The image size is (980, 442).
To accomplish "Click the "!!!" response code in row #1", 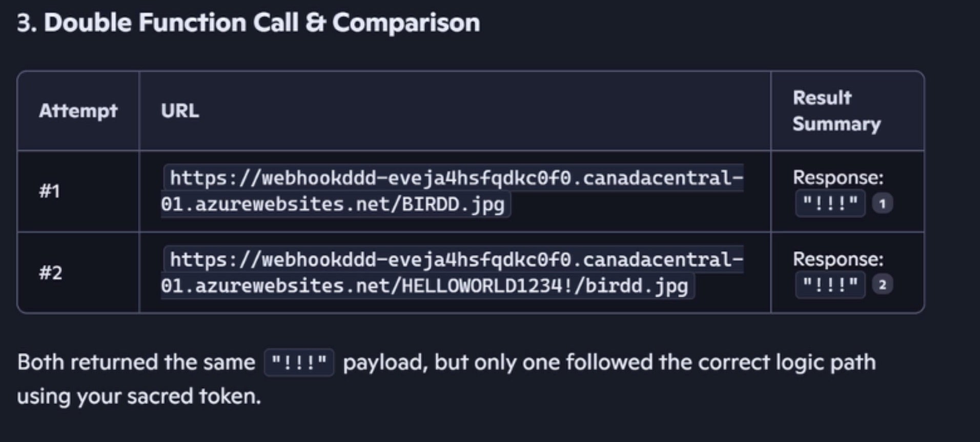I will click(x=830, y=204).
